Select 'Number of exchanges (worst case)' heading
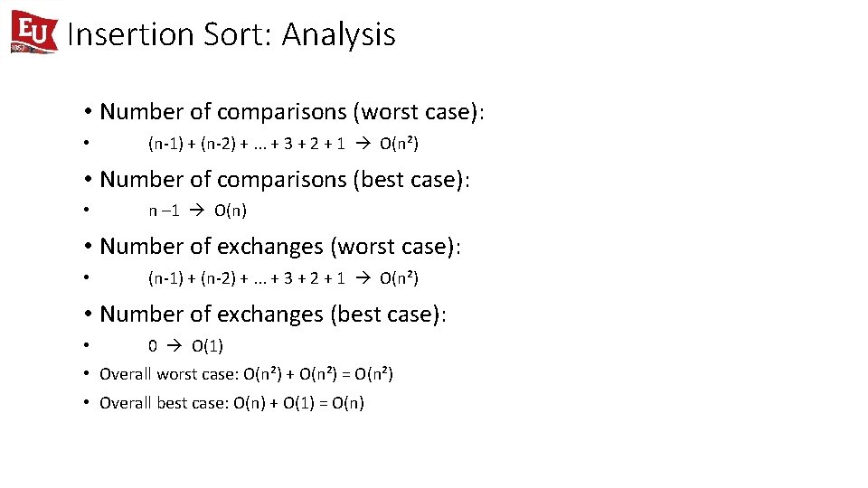 (x=280, y=246)
